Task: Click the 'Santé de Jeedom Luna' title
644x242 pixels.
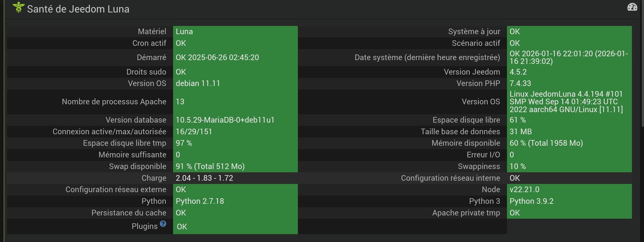Action: pyautogui.click(x=78, y=9)
